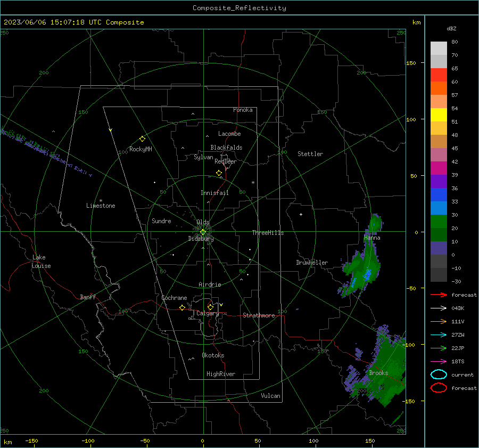Click the Lacombe label
This screenshot has width=479, height=448.
pyautogui.click(x=229, y=134)
